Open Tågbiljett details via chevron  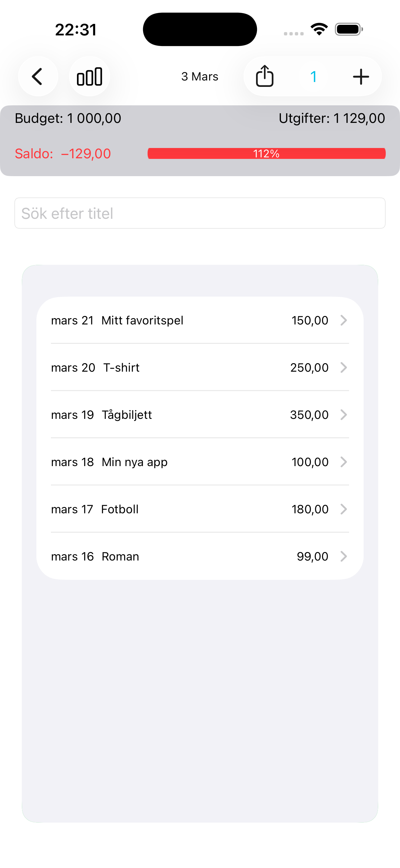point(343,414)
